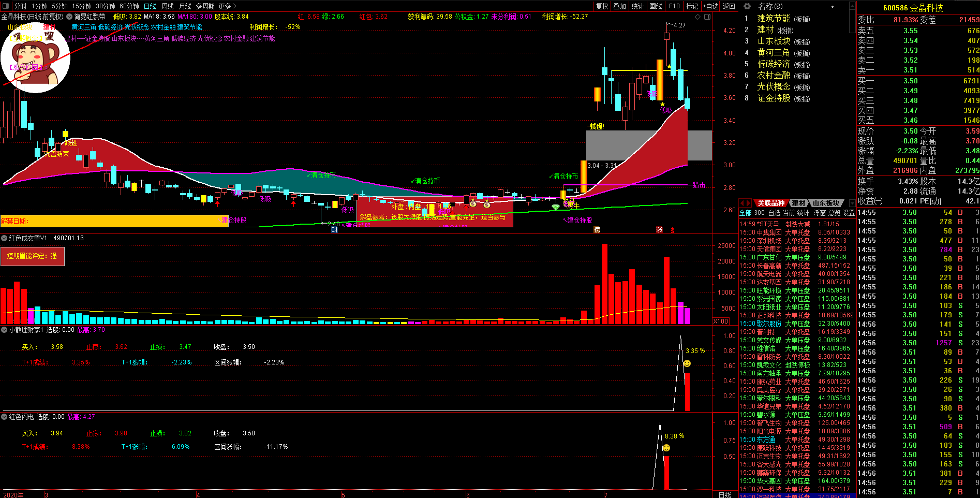Click the smiley face in the 红色闪电 panel
This screenshot has height=498, width=980.
[x=666, y=448]
